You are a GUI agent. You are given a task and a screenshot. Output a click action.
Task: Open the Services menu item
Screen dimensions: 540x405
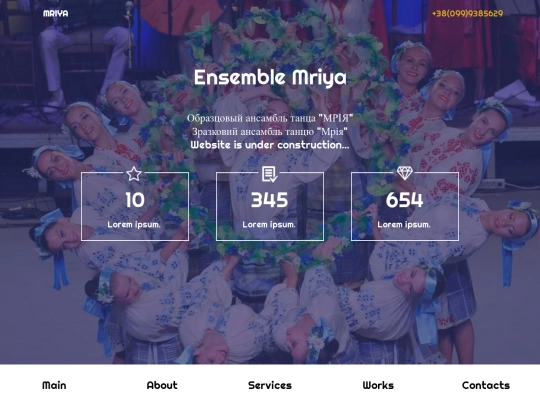click(270, 385)
